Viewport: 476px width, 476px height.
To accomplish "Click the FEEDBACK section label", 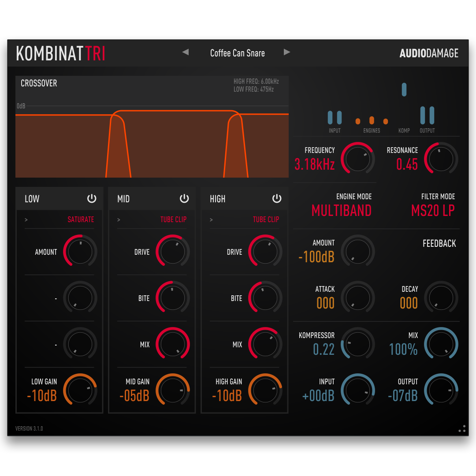I will [439, 243].
